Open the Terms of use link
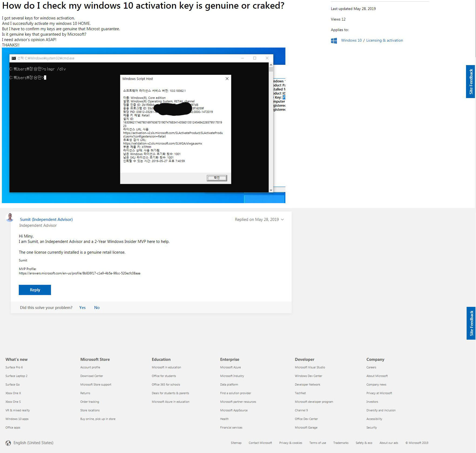Screen dimensions: 476x453 [x=318, y=443]
